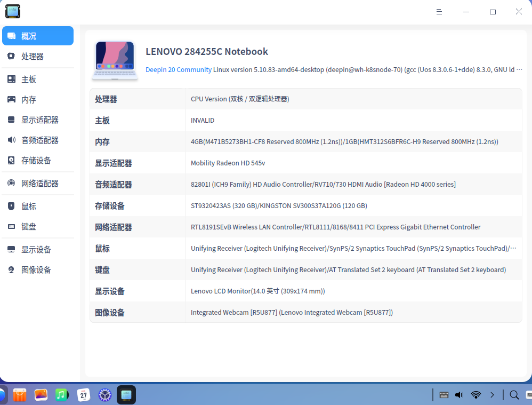Go to 存储设备 in the sidebar
The height and width of the screenshot is (405, 532).
pos(38,161)
